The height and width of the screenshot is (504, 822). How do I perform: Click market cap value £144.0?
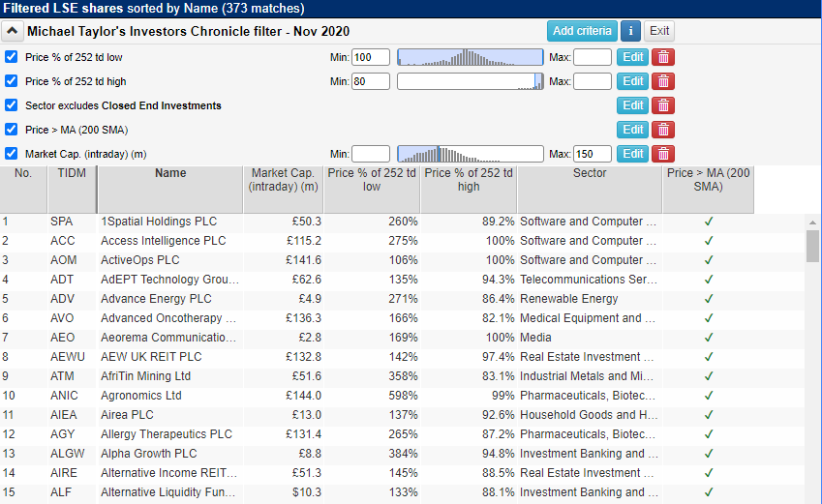304,396
